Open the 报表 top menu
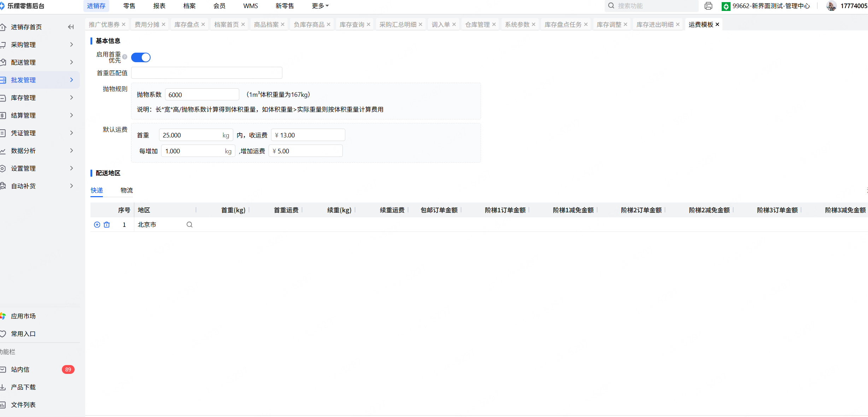Screen dimensions: 868x417 click(159, 6)
